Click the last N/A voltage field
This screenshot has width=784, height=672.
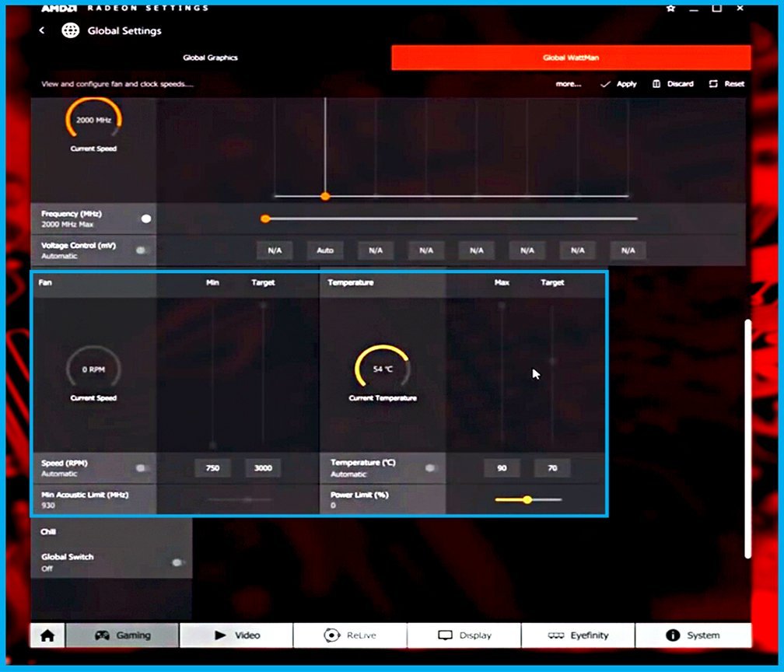(628, 250)
